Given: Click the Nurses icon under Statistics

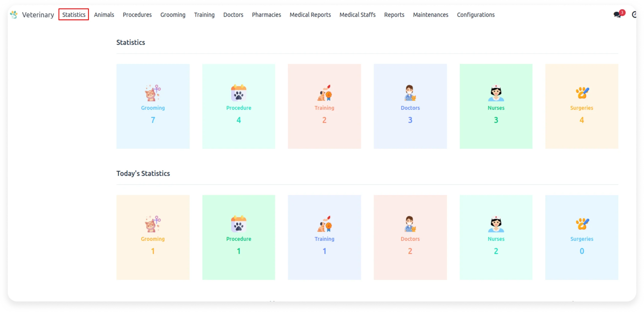Looking at the screenshot, I should tap(496, 93).
